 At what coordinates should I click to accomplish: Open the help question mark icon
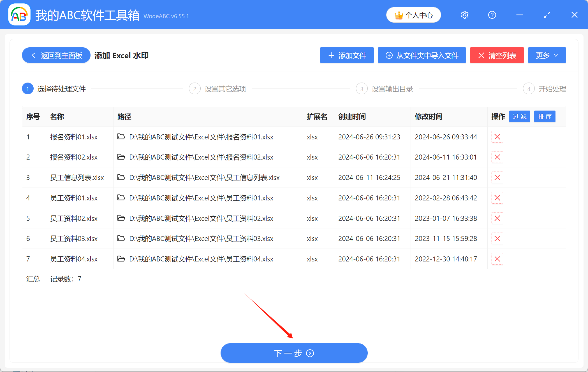(492, 15)
